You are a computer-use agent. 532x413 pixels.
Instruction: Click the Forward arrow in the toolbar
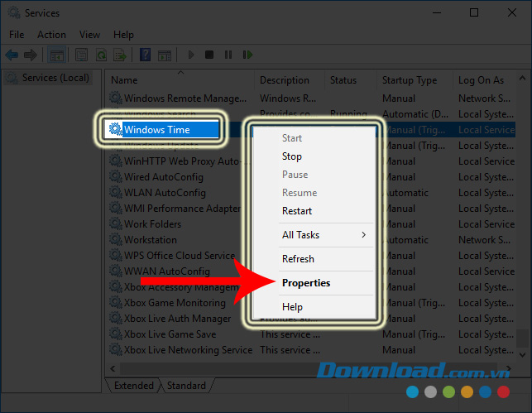click(x=31, y=55)
